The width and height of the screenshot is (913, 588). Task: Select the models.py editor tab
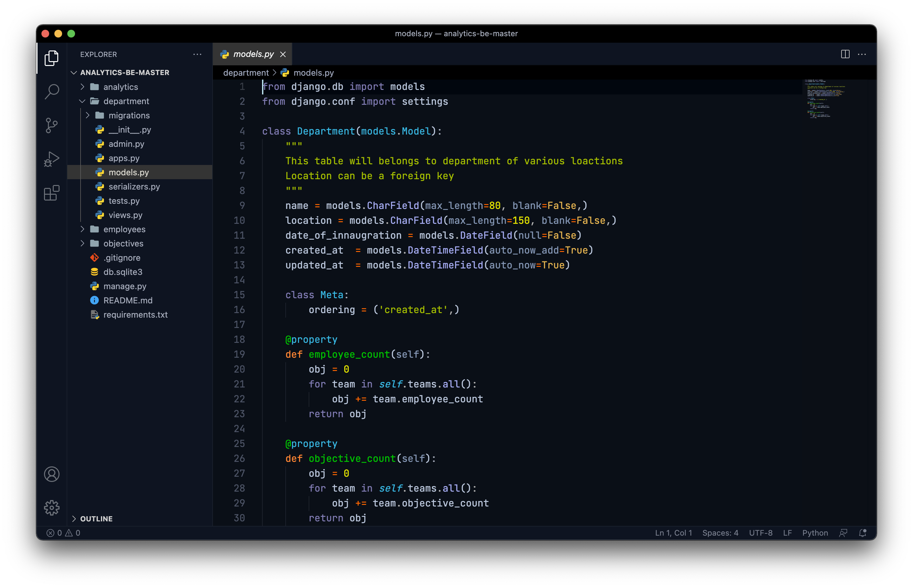point(253,54)
